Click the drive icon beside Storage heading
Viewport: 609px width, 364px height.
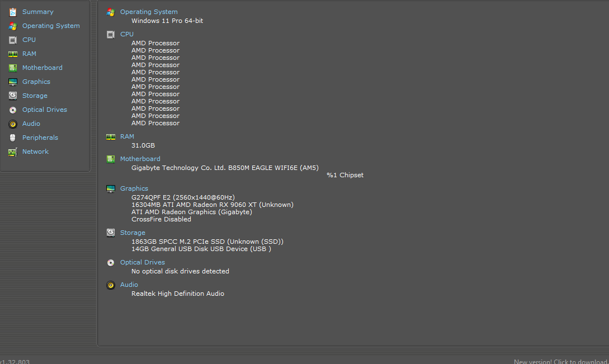pos(111,233)
